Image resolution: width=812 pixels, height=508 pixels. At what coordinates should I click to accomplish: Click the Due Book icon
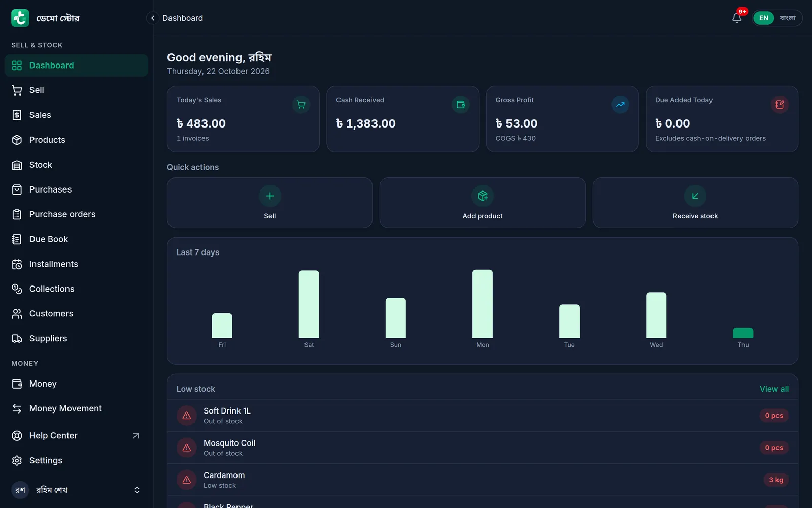pyautogui.click(x=17, y=239)
